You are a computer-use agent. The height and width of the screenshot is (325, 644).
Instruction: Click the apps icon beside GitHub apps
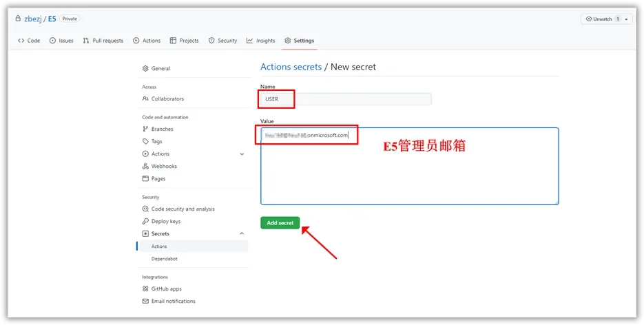[x=145, y=289]
